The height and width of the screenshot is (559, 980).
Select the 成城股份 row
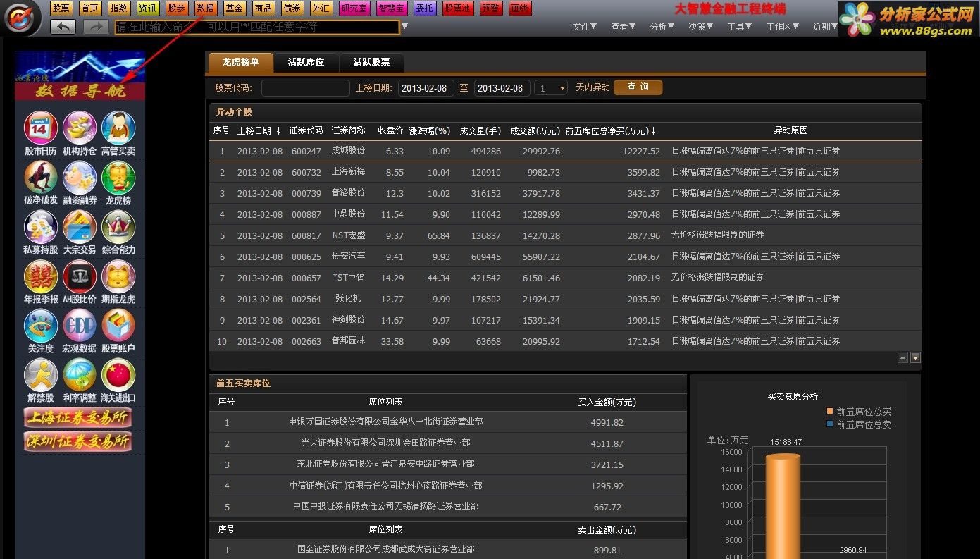(x=565, y=151)
